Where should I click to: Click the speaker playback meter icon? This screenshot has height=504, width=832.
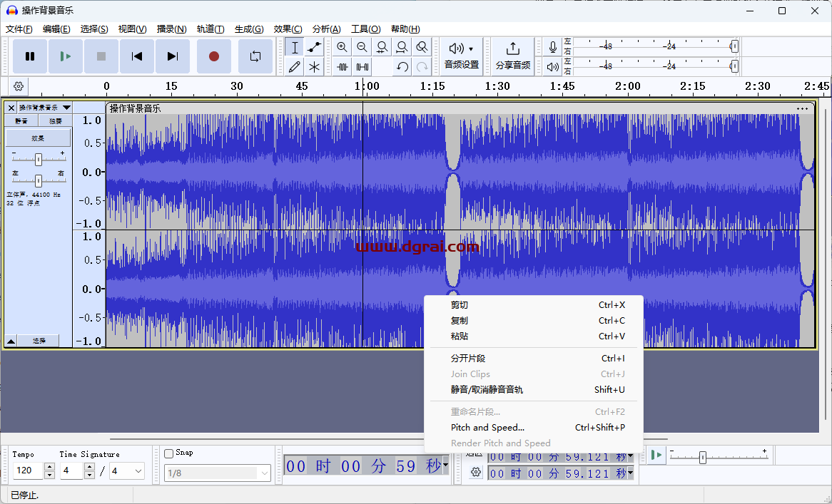553,67
